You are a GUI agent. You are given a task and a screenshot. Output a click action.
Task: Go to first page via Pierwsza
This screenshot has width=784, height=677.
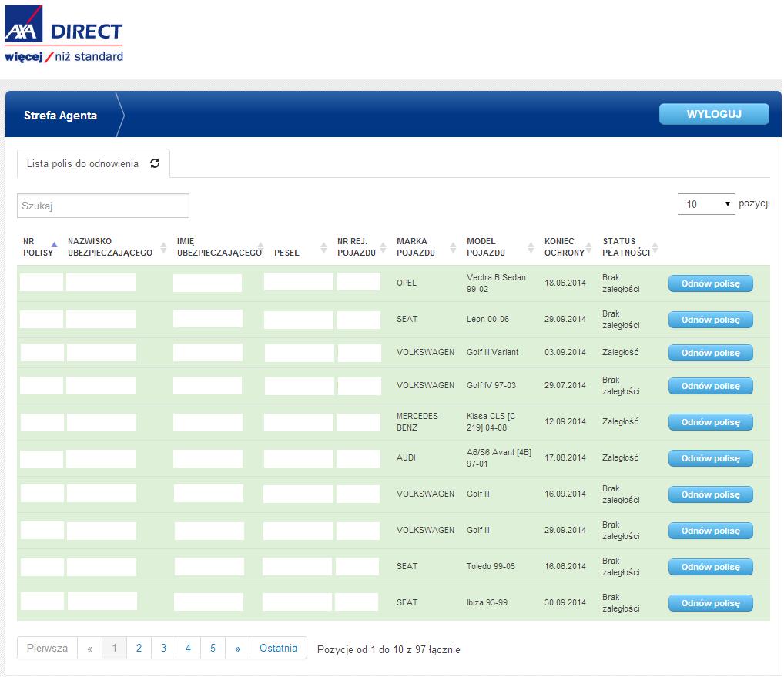(x=47, y=648)
